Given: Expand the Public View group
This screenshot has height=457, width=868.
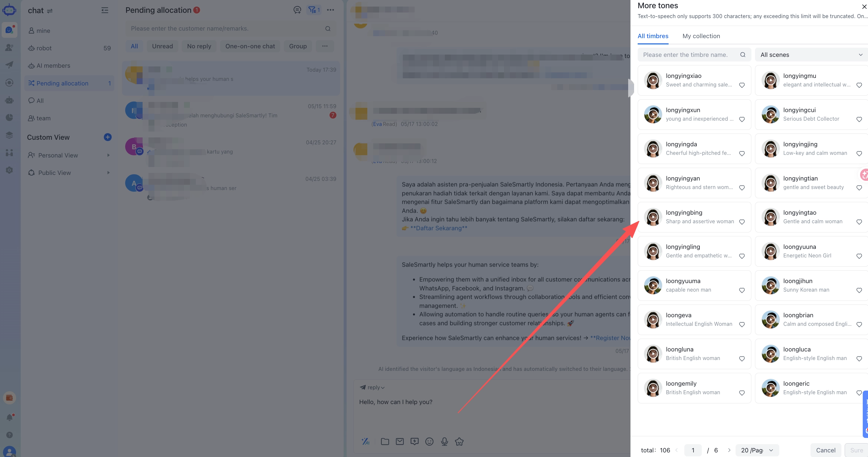Looking at the screenshot, I should coord(69,173).
